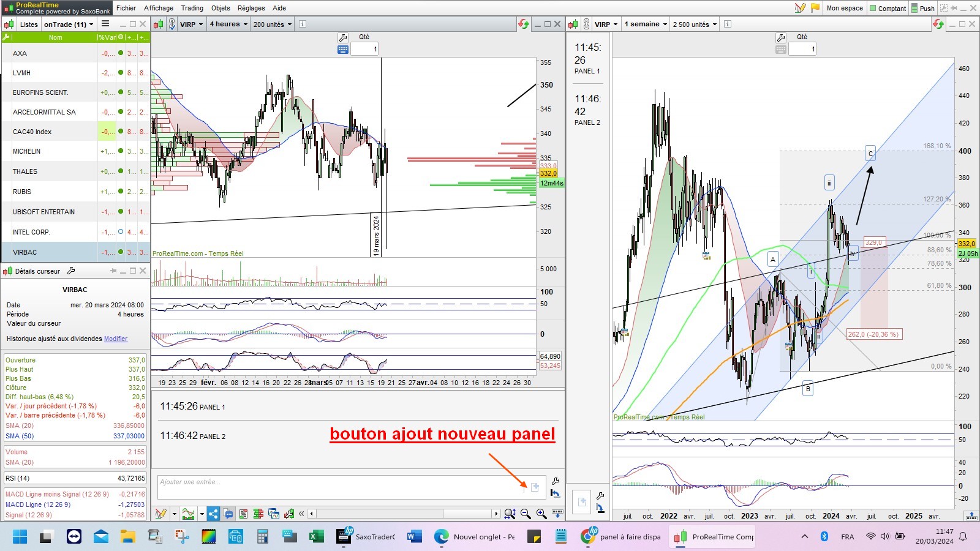Click the share icon in chart bottom toolbar
Screen dimensions: 980x551
click(x=213, y=514)
